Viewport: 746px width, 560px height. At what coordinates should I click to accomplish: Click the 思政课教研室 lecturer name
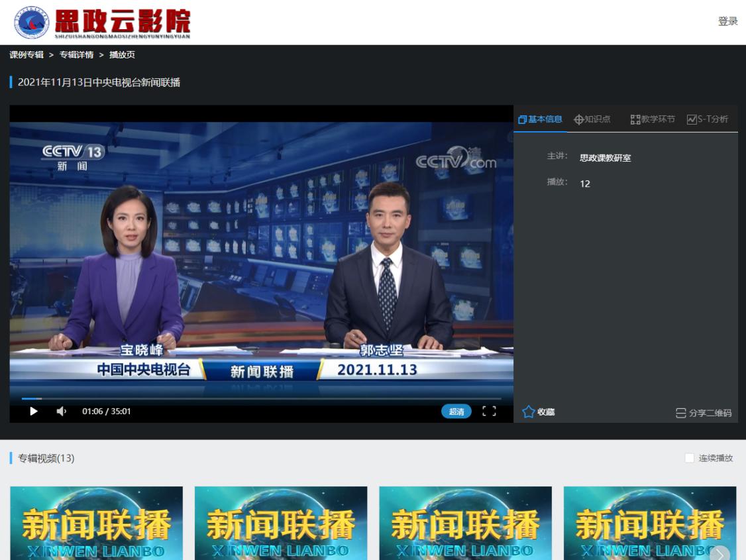605,158
